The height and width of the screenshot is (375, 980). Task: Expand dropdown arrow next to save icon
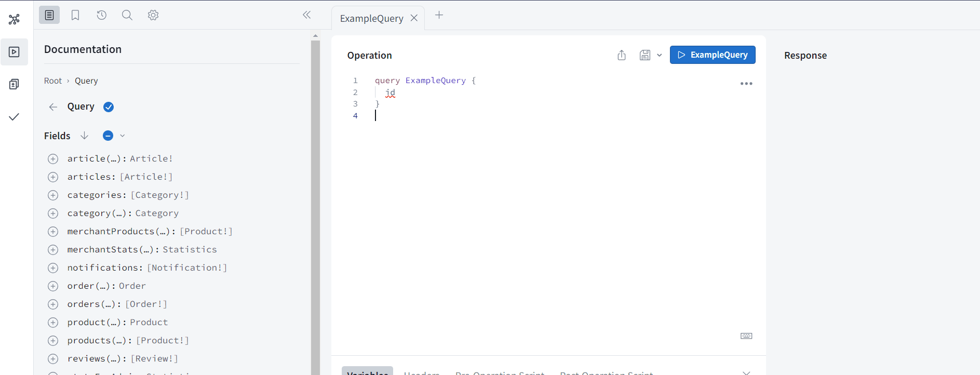click(x=660, y=55)
